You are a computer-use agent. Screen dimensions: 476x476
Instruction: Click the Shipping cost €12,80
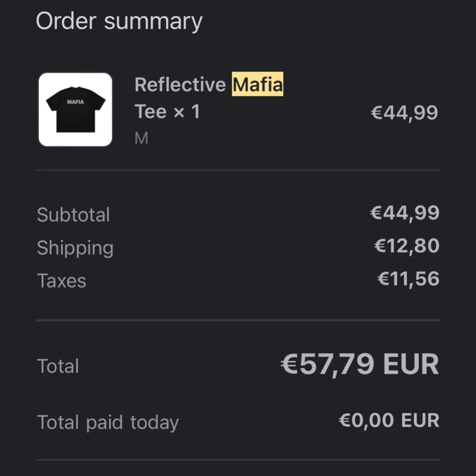coord(407,245)
